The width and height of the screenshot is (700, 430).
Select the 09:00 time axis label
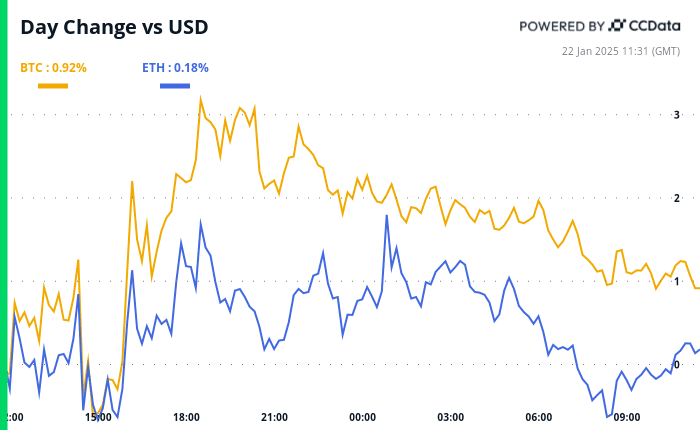[626, 417]
